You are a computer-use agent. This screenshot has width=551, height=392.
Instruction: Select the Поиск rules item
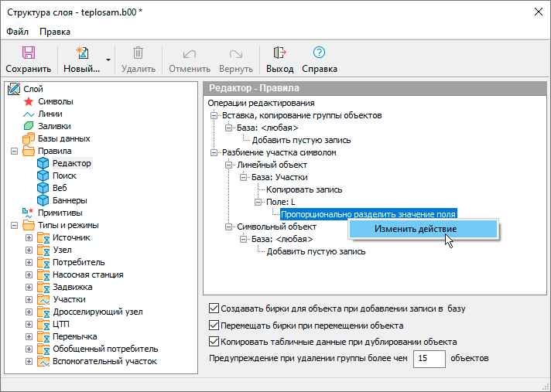click(64, 176)
